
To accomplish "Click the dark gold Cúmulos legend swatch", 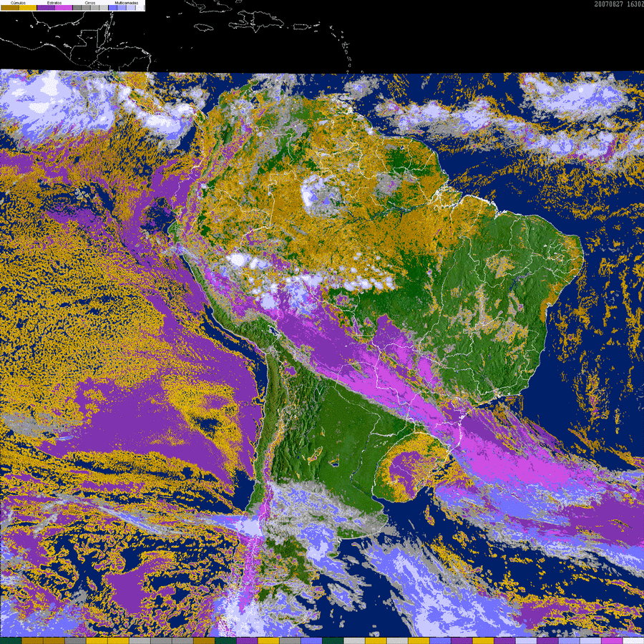I will click(x=10, y=7).
